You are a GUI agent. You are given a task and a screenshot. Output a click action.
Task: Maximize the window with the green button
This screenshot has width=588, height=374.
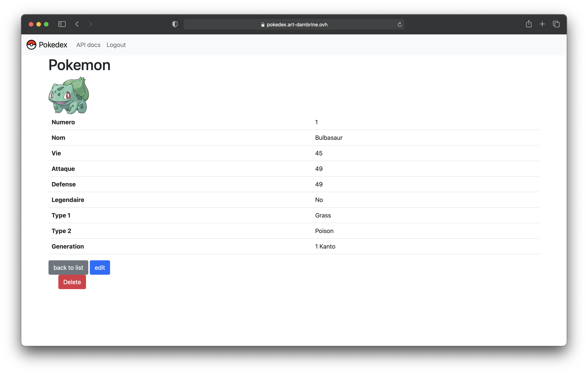[46, 24]
